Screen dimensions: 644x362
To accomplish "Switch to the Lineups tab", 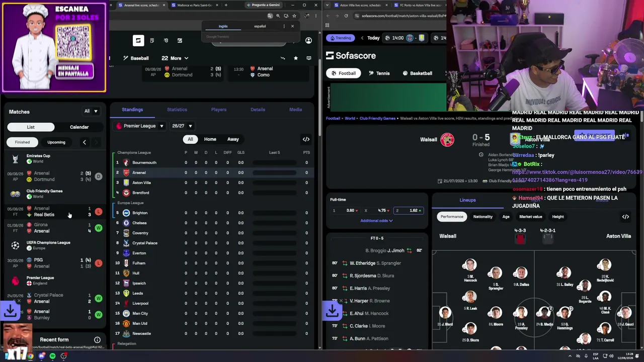I will tap(467, 200).
